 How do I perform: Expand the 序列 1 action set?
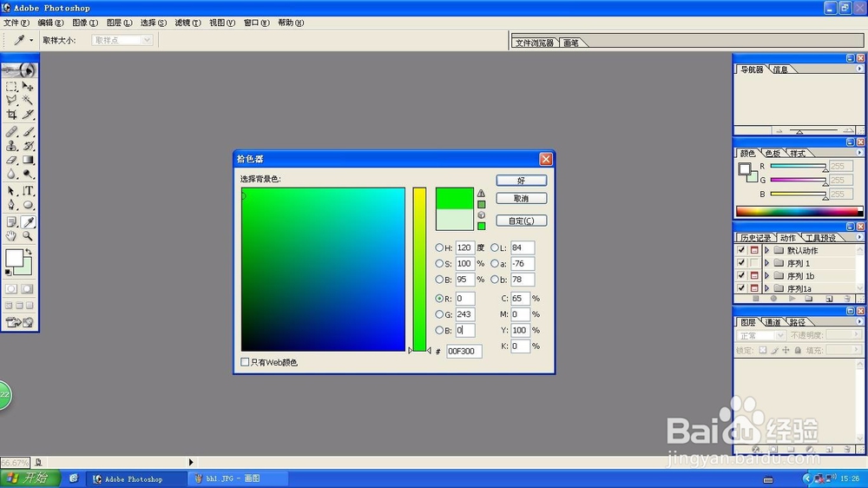click(766, 262)
